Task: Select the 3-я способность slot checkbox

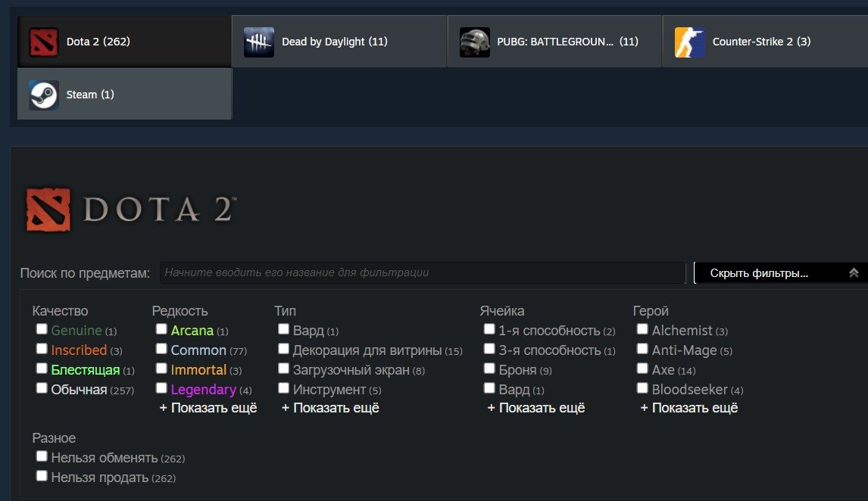Action: (489, 349)
